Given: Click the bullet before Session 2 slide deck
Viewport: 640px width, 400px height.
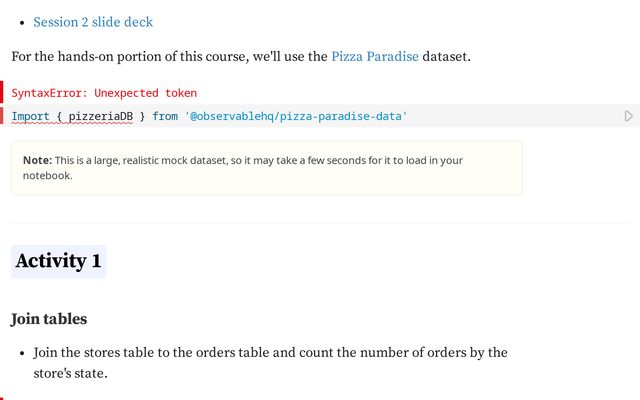Looking at the screenshot, I should point(22,22).
